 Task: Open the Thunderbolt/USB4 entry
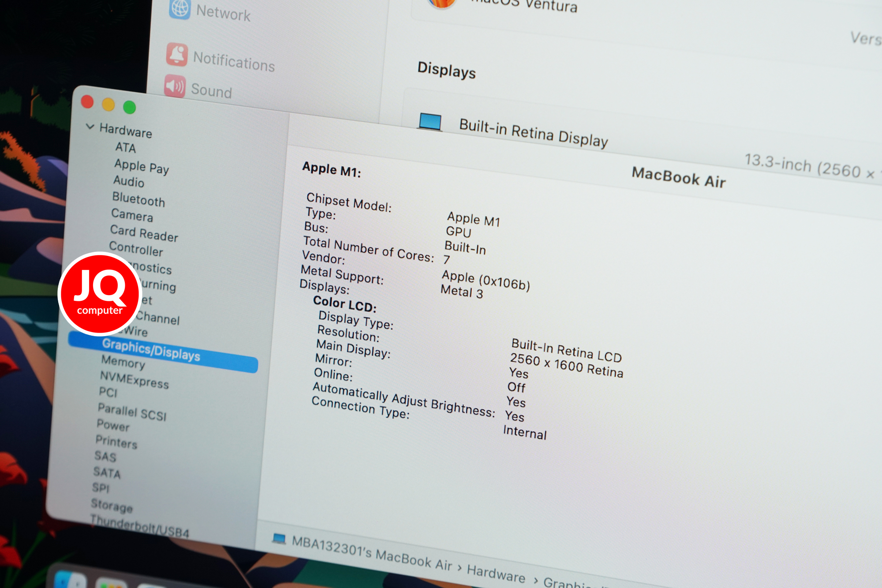pos(140,527)
